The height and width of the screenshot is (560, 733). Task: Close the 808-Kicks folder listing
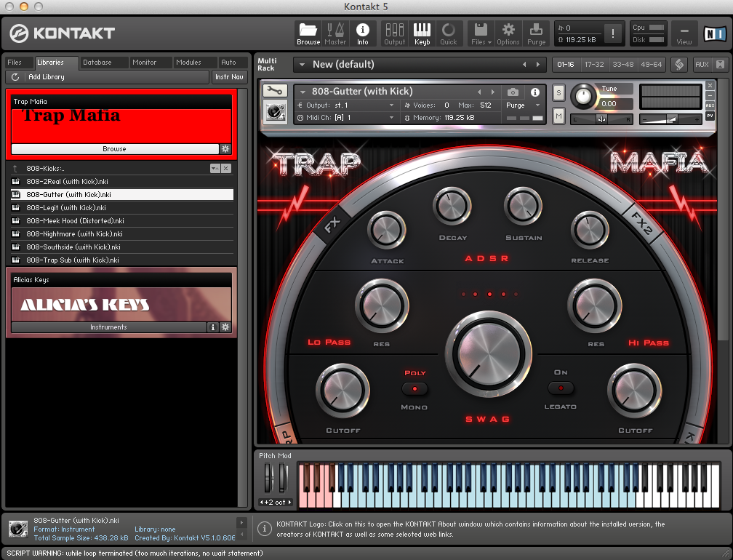click(x=226, y=168)
